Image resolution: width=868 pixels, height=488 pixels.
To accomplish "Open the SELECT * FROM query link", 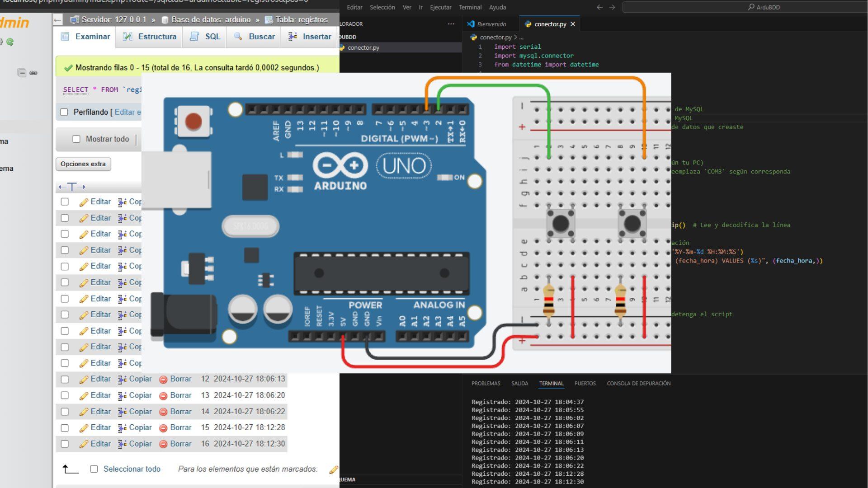I will tap(75, 89).
